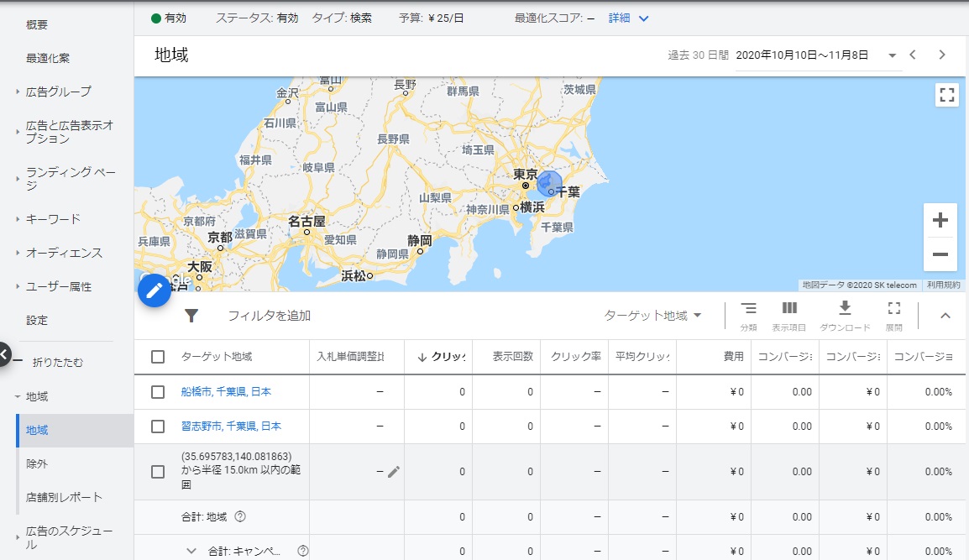Check the 船橋市, 千葉県 row checkbox

coord(158,392)
